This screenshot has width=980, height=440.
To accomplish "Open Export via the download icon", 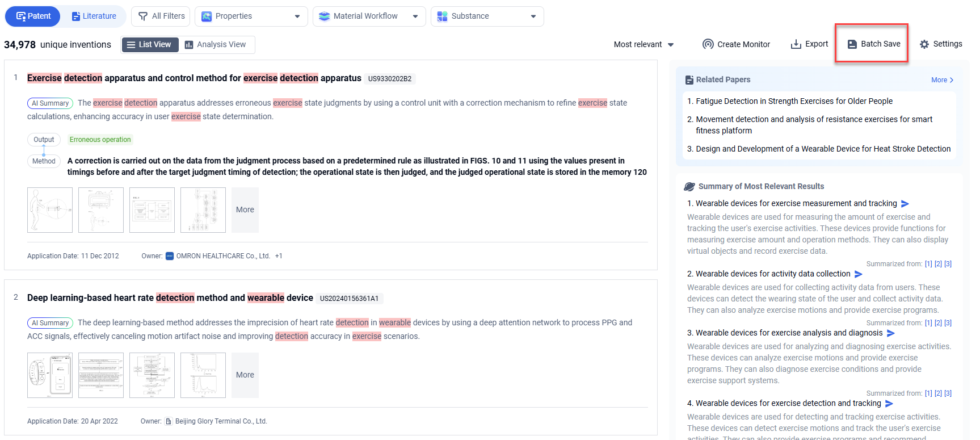I will 796,44.
